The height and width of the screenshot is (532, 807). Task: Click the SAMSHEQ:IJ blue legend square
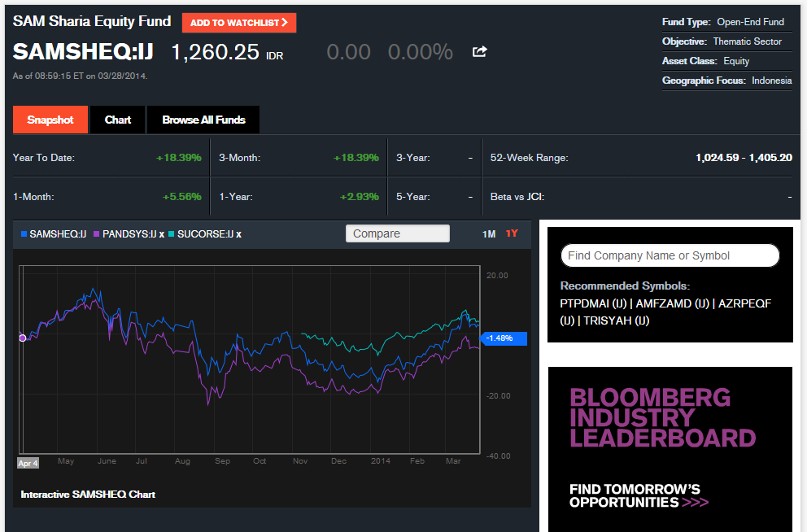23,233
